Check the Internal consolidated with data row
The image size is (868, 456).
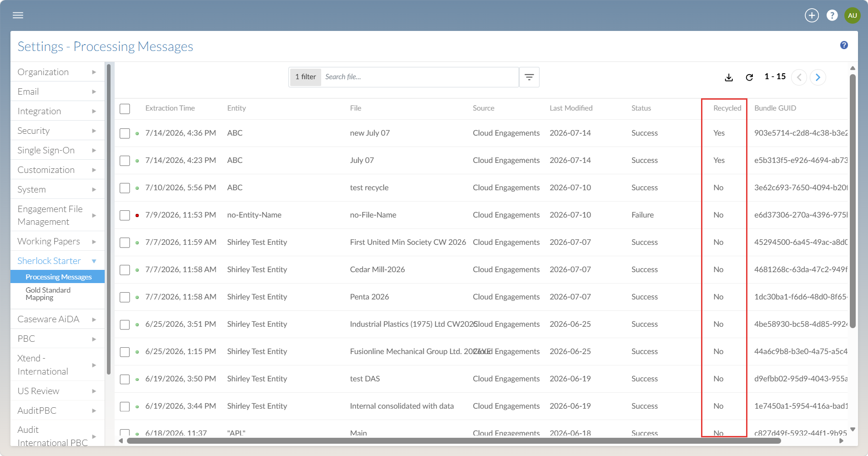tap(125, 406)
